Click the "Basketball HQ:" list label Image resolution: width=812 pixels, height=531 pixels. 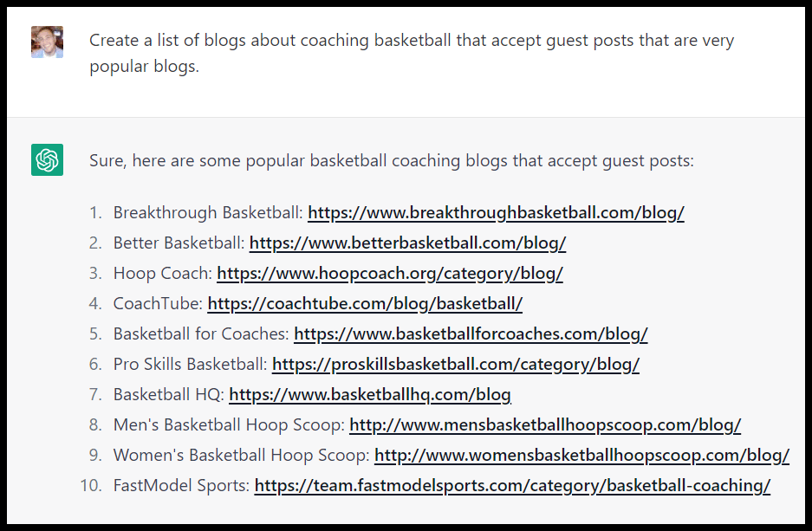(x=169, y=395)
